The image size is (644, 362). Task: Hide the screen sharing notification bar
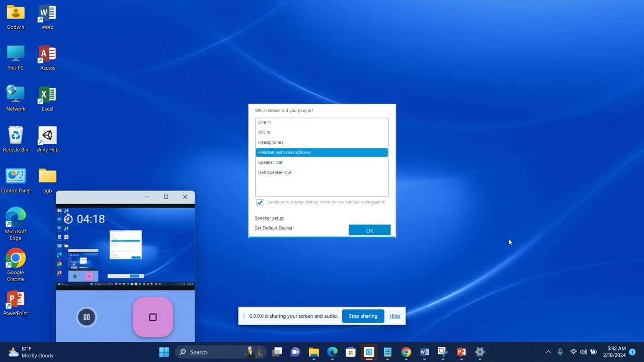click(395, 316)
